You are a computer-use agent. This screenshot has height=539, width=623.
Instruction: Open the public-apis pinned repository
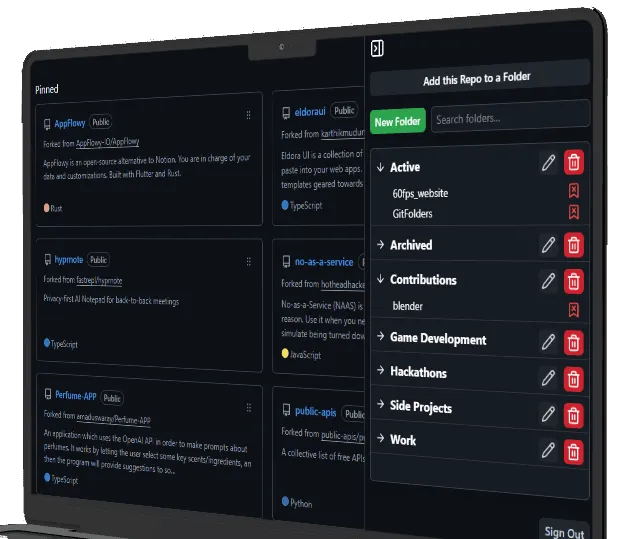(x=315, y=412)
